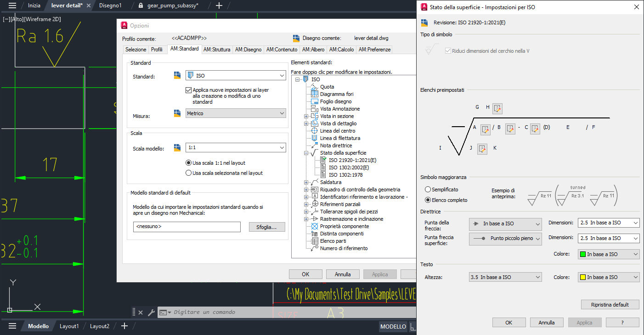This screenshot has height=335, width=644.
Task: Open the yellow Colore dropdown under Testo
Action: (609, 277)
